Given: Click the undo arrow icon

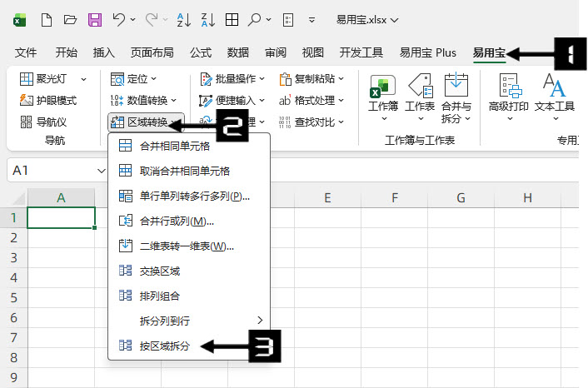Looking at the screenshot, I should tap(119, 19).
